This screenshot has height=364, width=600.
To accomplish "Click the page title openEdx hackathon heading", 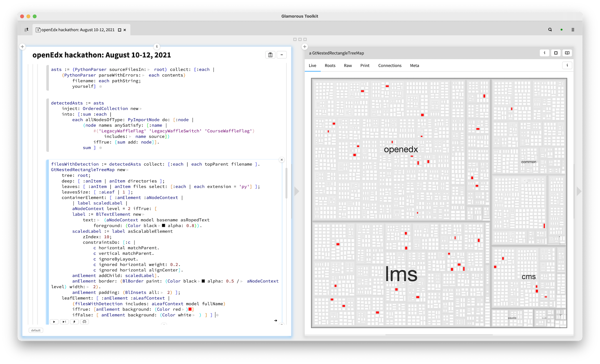I will pos(102,55).
